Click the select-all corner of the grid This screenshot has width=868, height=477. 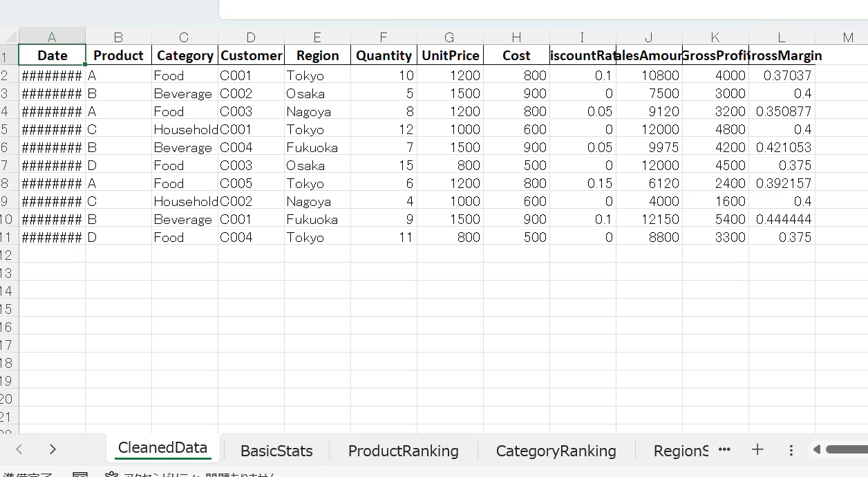point(9,37)
